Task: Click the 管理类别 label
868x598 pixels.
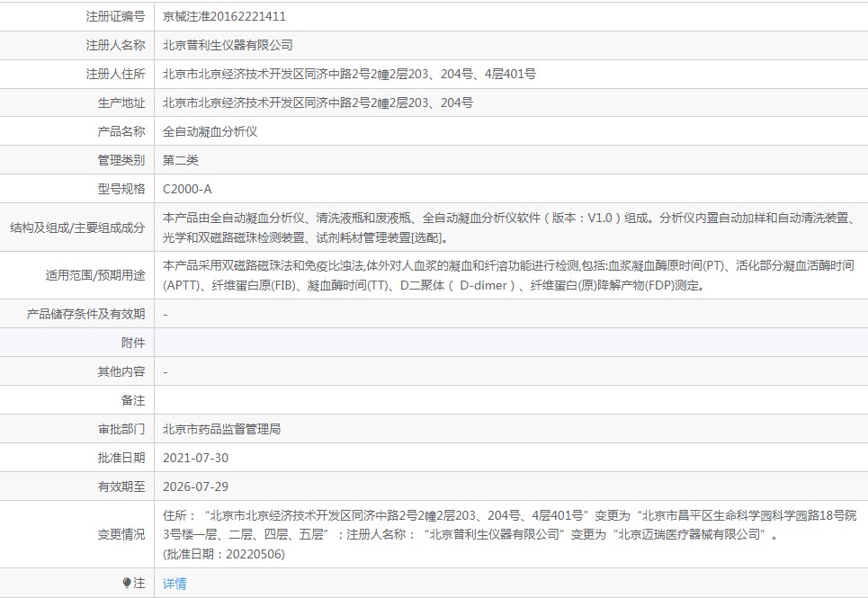Action: pyautogui.click(x=121, y=160)
